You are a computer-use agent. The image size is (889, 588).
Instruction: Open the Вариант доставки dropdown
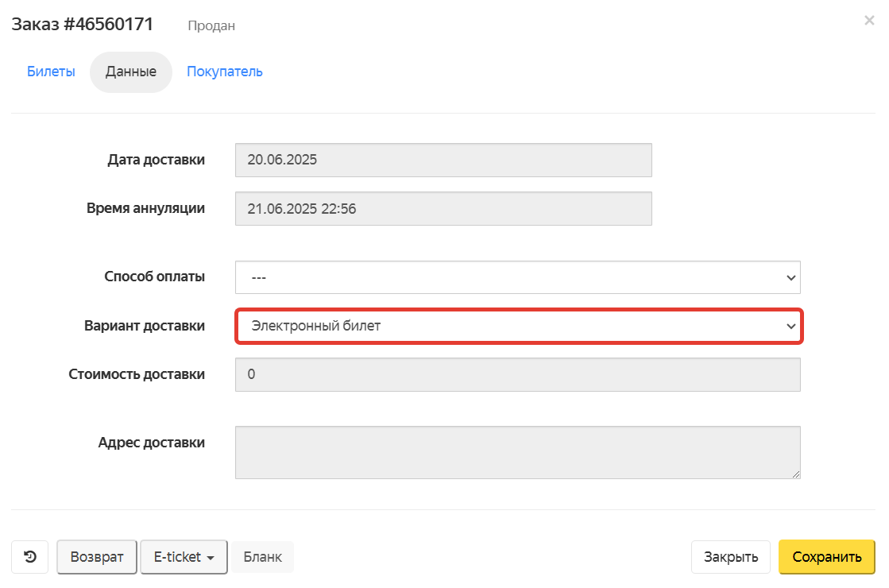[517, 326]
